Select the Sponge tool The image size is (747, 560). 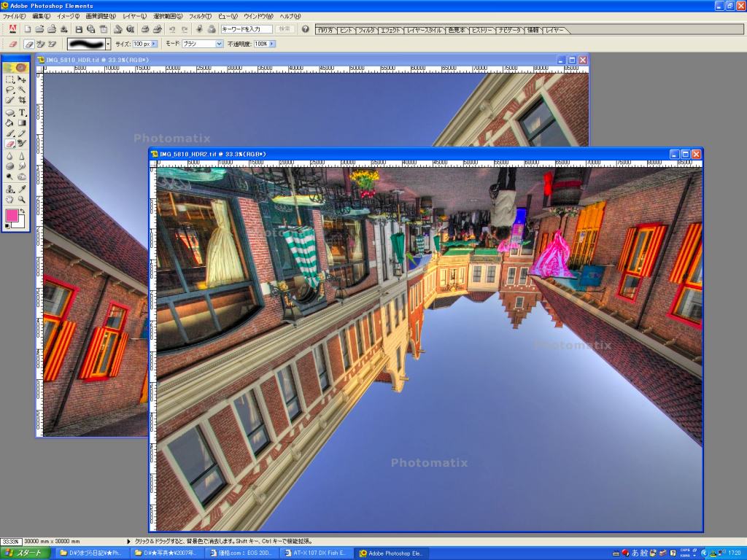tap(9, 166)
